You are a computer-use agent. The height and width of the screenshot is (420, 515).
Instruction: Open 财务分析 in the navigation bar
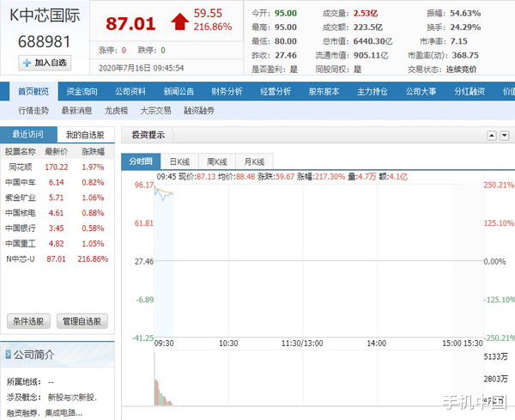tap(227, 91)
